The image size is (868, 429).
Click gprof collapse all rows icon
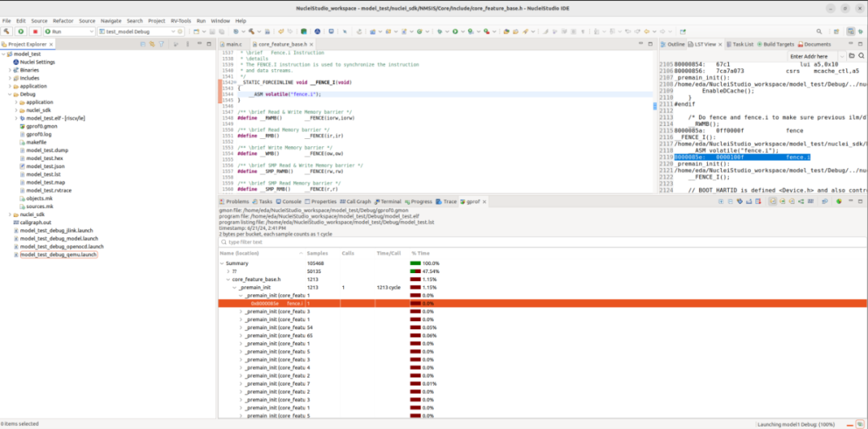[730, 202]
